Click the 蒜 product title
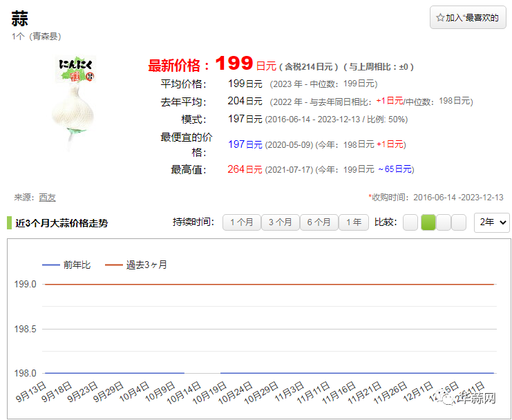Screen dimensions: 512x420 coord(19,19)
